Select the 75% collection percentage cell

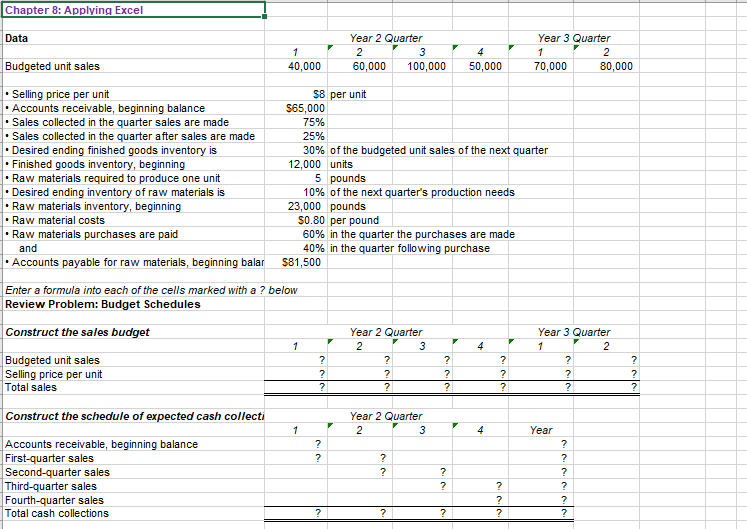(x=296, y=122)
